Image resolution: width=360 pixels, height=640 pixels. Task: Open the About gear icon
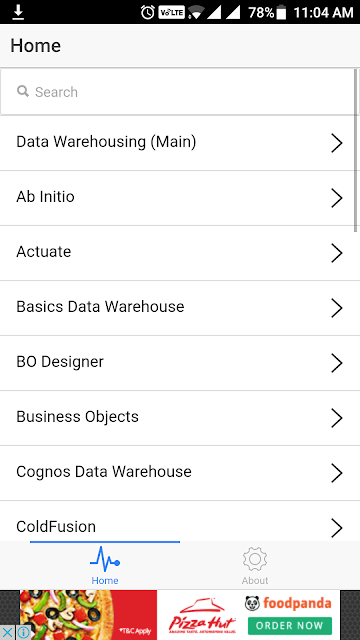click(255, 559)
